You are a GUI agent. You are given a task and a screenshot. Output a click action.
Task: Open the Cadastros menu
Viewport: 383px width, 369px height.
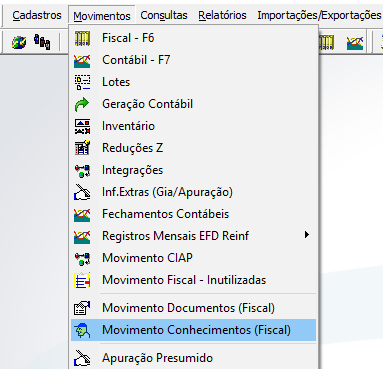coord(37,15)
